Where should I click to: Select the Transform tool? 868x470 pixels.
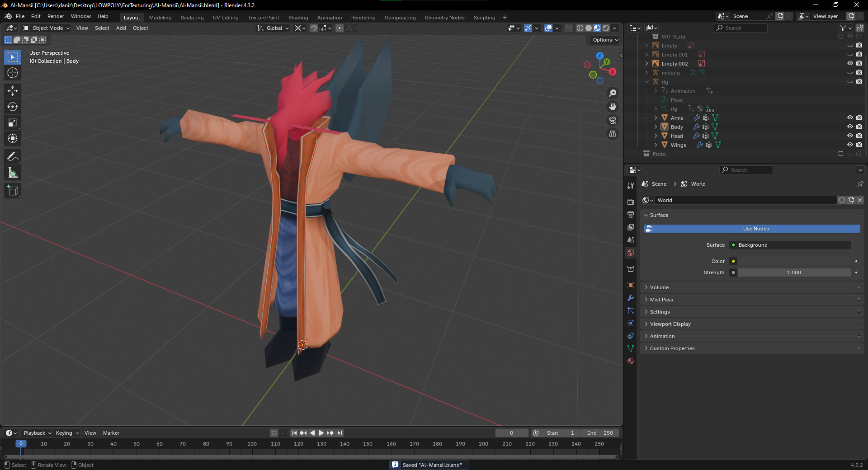click(x=13, y=138)
